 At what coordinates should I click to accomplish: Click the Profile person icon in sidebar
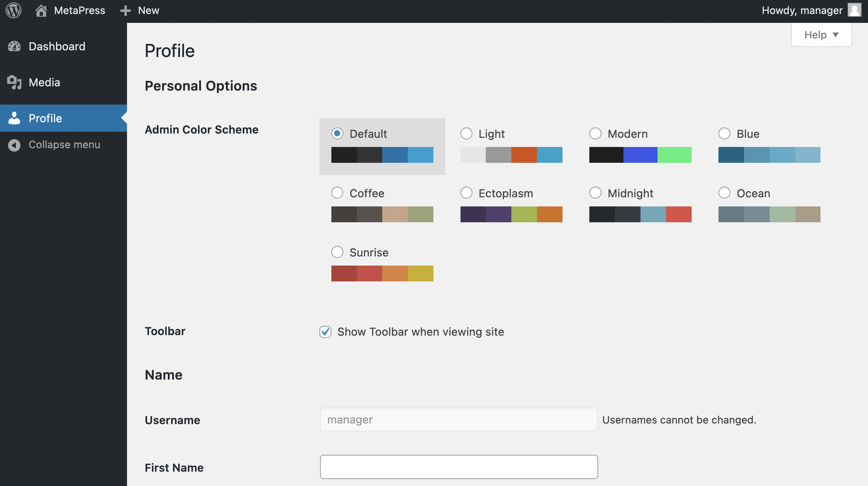coord(14,118)
